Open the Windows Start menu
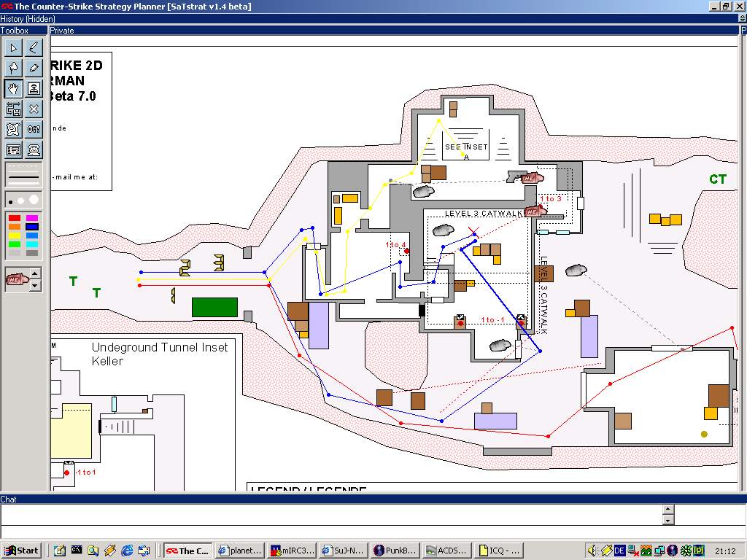 21,551
